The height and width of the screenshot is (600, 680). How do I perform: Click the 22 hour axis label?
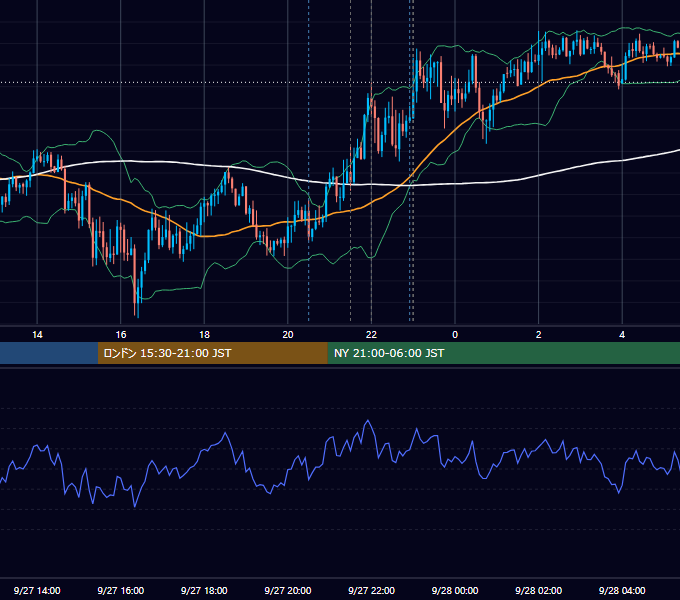[x=371, y=335]
